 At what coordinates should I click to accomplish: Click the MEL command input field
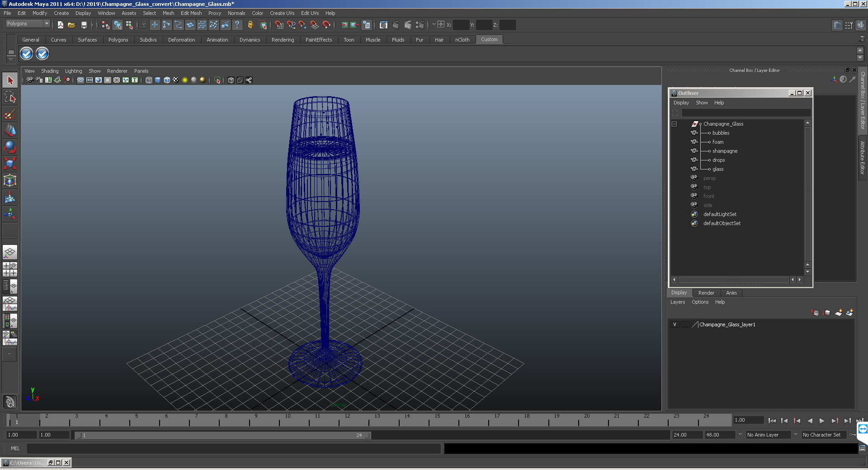[x=233, y=448]
